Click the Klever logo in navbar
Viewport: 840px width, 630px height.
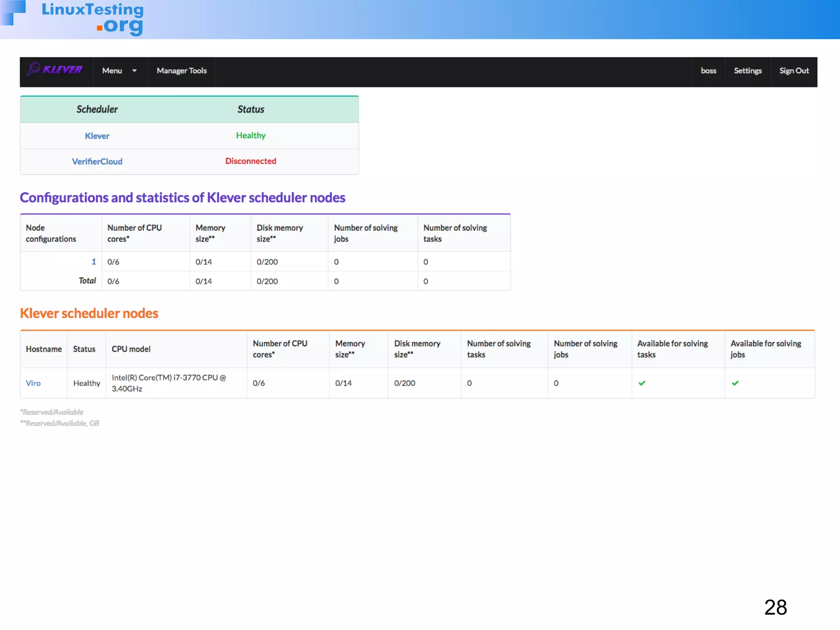pos(55,70)
